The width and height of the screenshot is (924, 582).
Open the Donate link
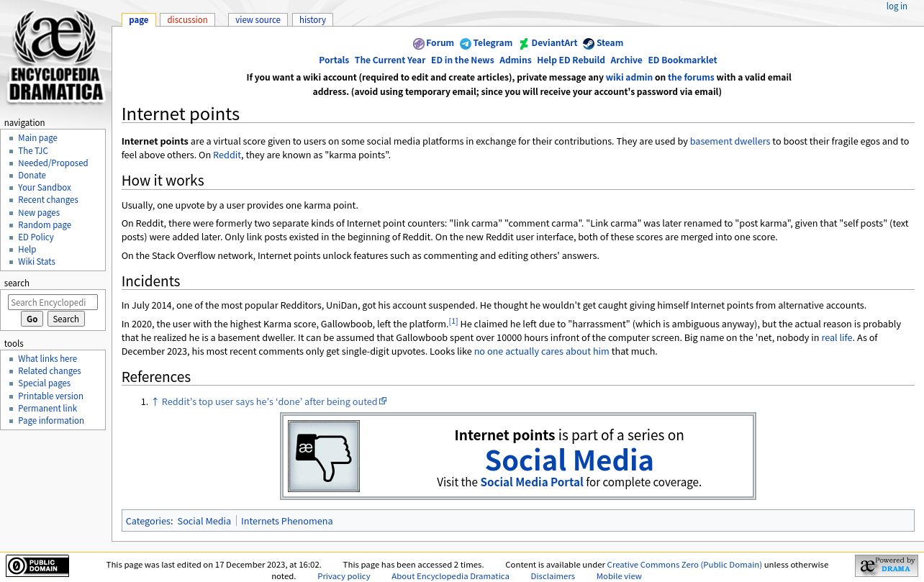32,176
